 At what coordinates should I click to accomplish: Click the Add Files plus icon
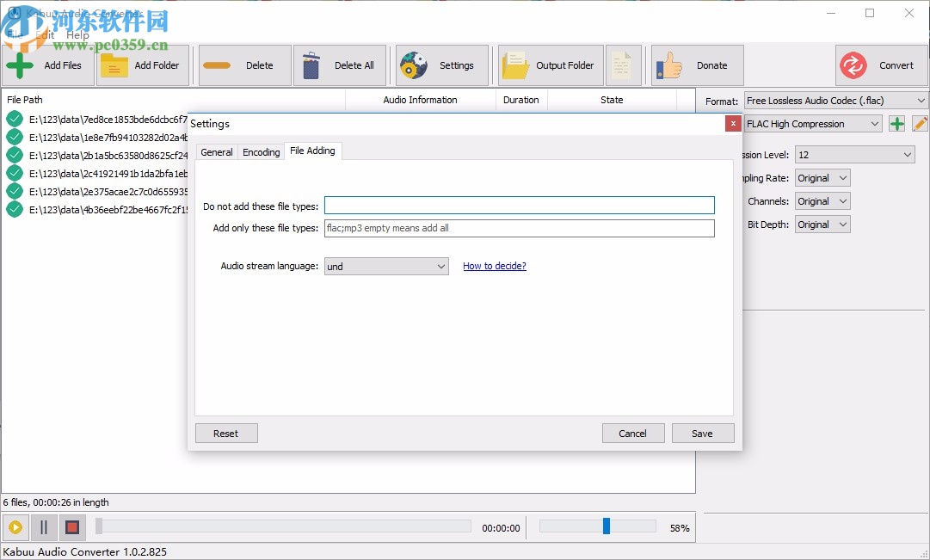(x=19, y=65)
